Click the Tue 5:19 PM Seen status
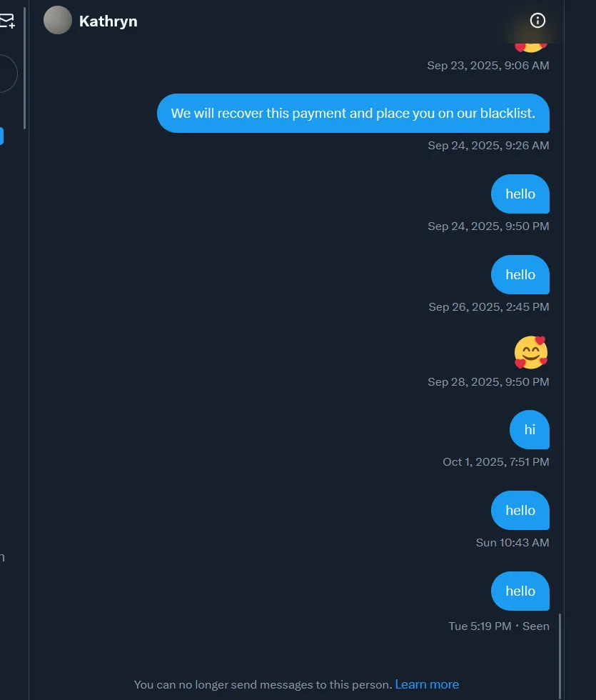 pyautogui.click(x=498, y=626)
